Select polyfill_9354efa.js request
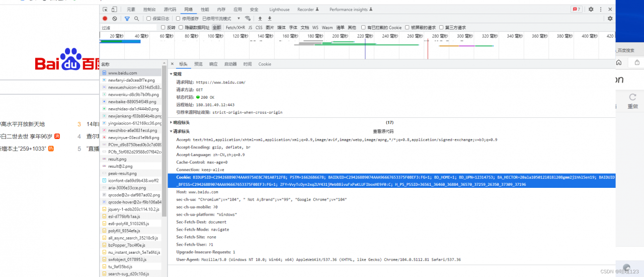The width and height of the screenshot is (644, 277). pos(131,231)
